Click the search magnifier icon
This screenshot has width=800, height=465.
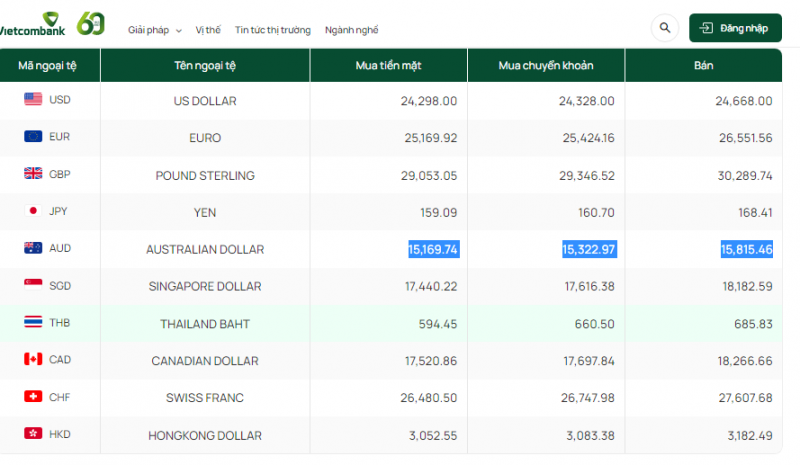pyautogui.click(x=665, y=28)
